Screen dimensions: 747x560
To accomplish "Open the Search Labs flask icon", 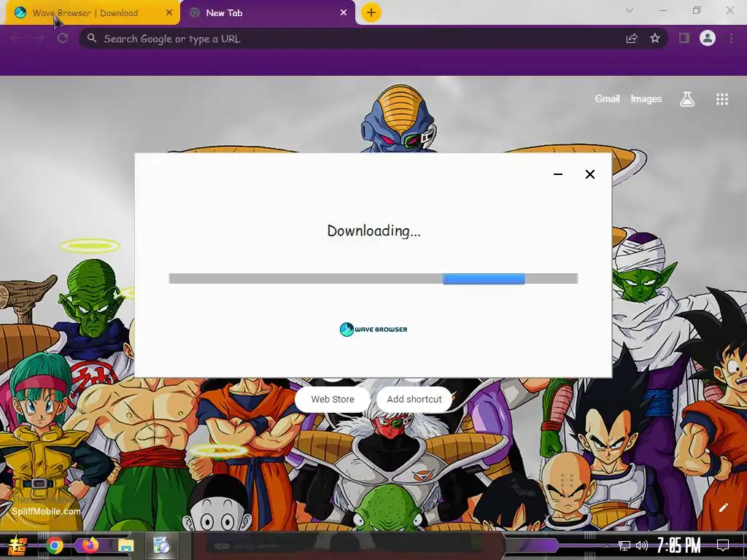I will coord(687,99).
